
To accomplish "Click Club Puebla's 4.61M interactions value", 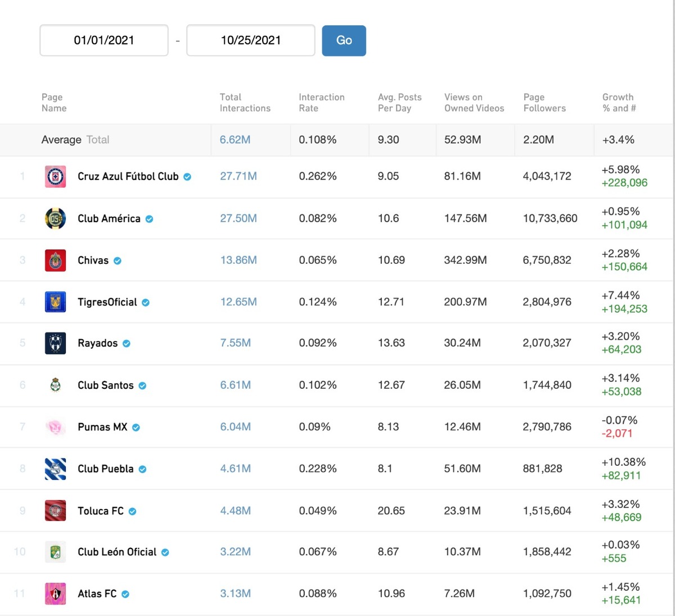I will click(236, 468).
